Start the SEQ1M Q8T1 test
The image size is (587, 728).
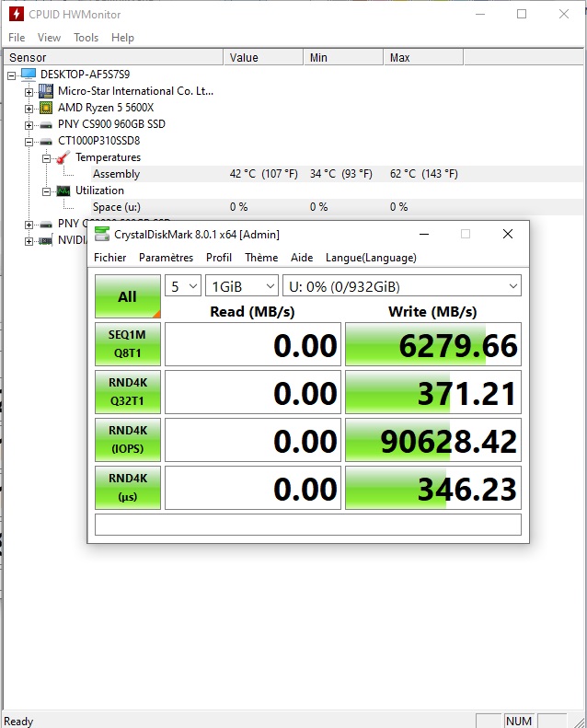coord(127,345)
